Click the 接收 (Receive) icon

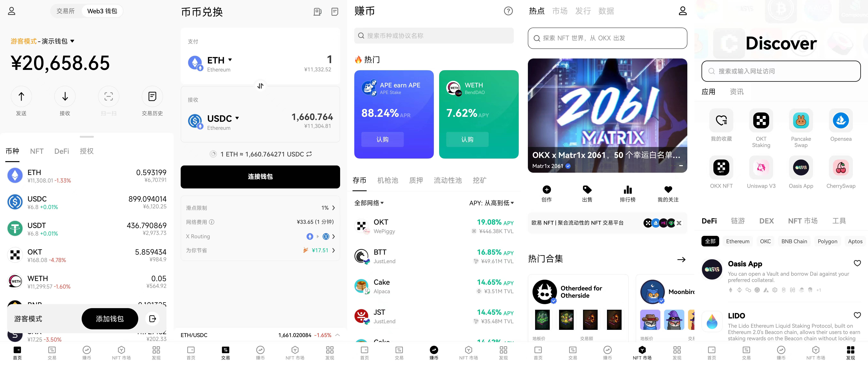pos(65,97)
